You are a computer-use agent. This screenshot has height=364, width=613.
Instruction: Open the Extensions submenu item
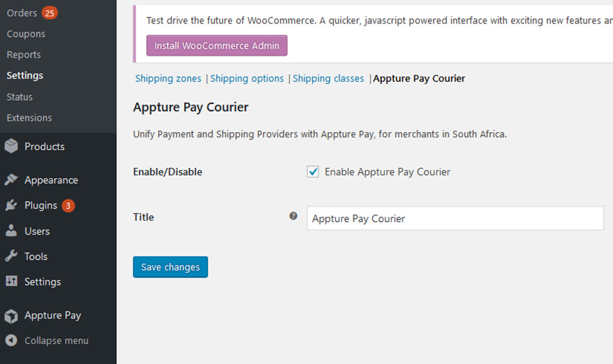(29, 118)
